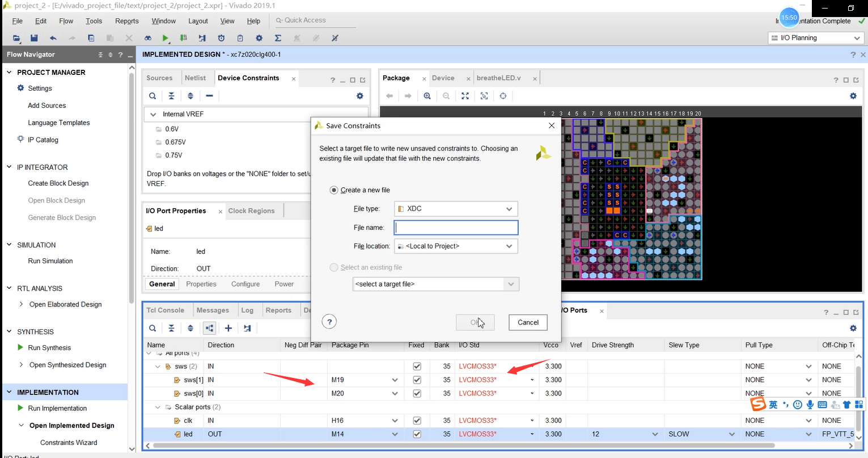Screen dimensions: 868x458
Task: Open the File location dropdown
Action: (x=456, y=246)
